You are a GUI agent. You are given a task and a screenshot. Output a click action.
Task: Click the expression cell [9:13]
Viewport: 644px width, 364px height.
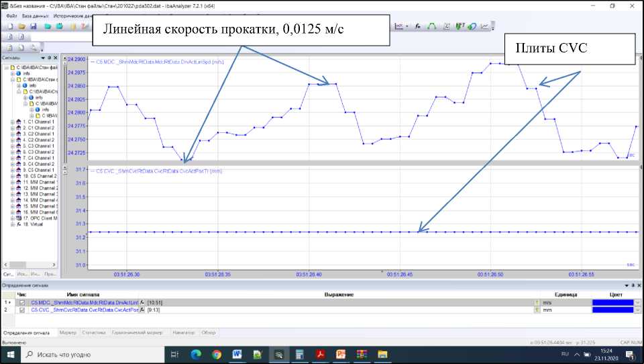click(154, 310)
